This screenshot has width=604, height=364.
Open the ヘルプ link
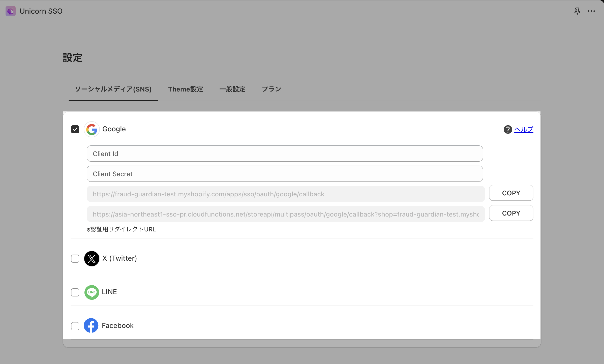tap(524, 129)
